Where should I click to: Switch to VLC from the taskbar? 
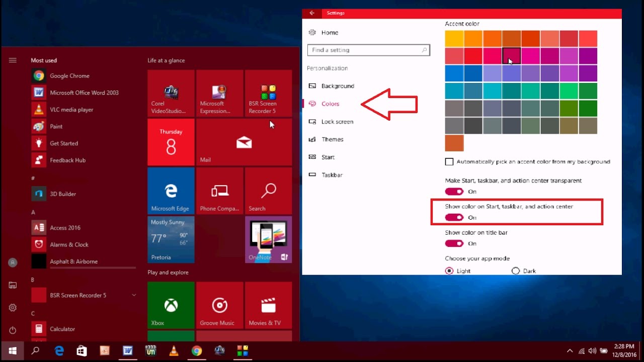pyautogui.click(x=174, y=351)
